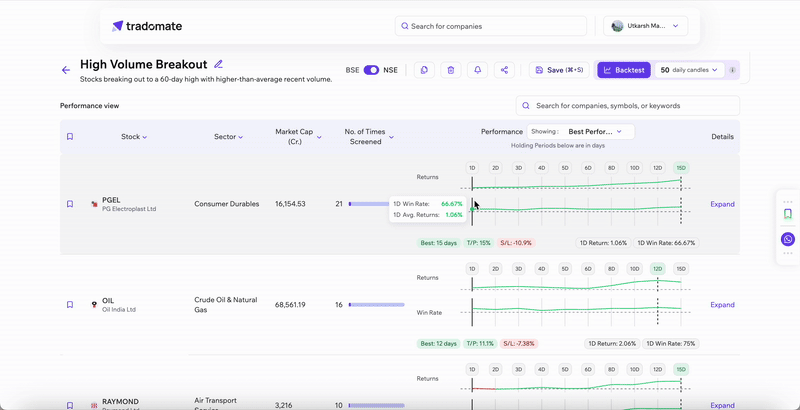Click the Oil India Ltd stock name

118,310
